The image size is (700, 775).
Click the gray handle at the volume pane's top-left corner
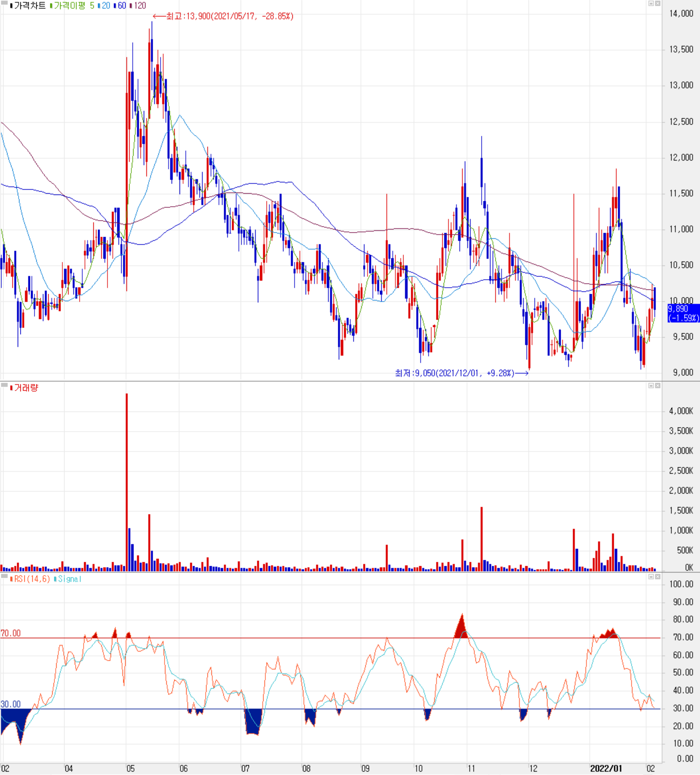[x=4, y=385]
